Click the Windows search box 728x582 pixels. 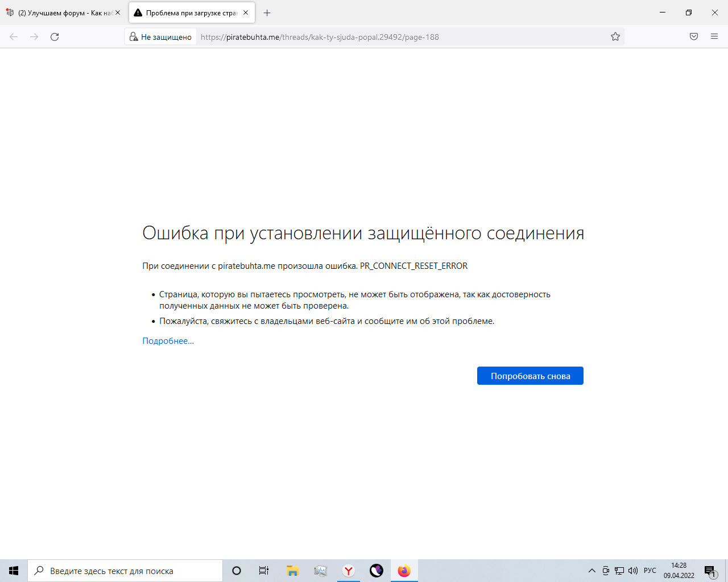click(x=125, y=571)
